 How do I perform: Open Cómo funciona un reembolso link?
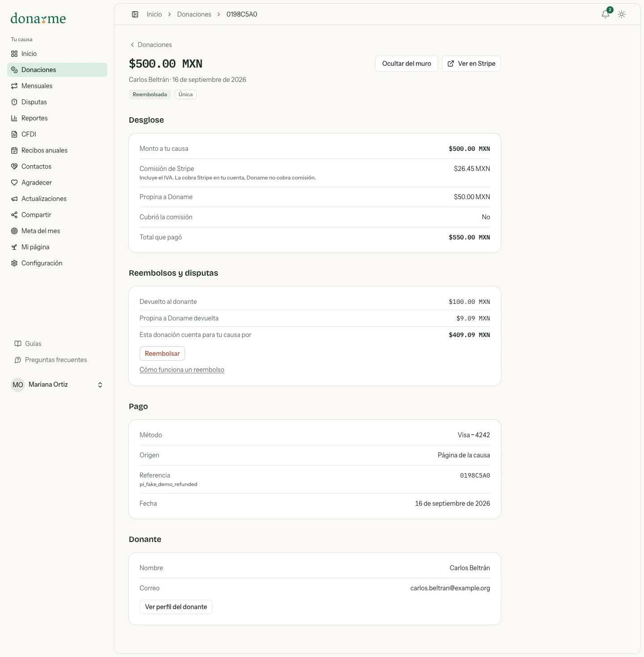(182, 370)
